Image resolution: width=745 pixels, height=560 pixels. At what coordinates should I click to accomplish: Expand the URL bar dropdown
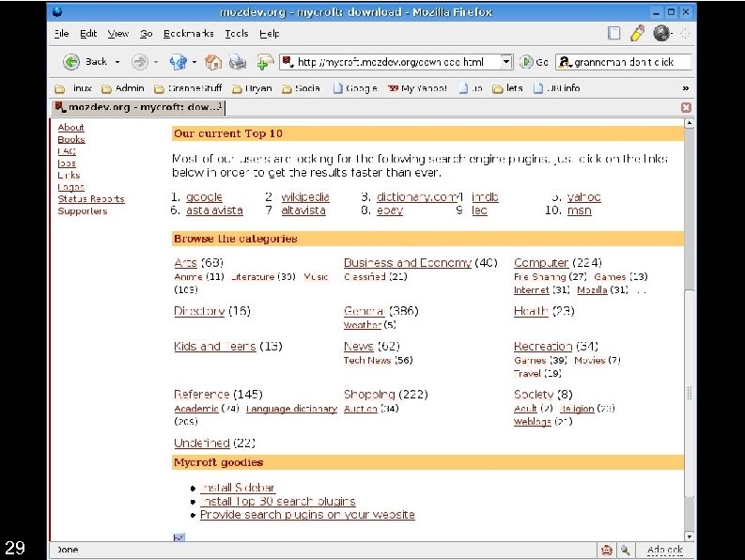506,62
